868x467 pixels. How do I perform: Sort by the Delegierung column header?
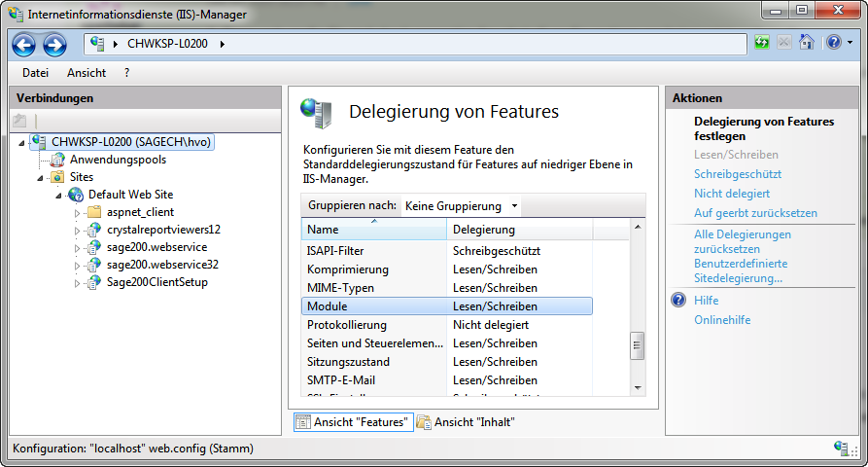coord(519,230)
